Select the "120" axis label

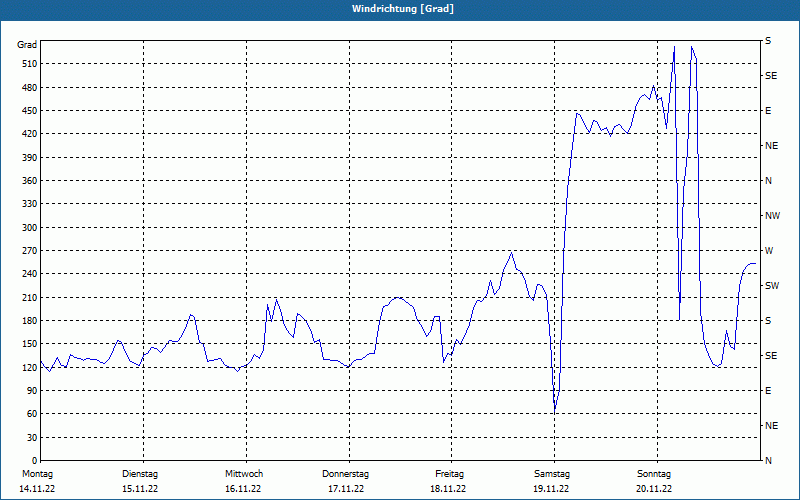click(x=29, y=367)
